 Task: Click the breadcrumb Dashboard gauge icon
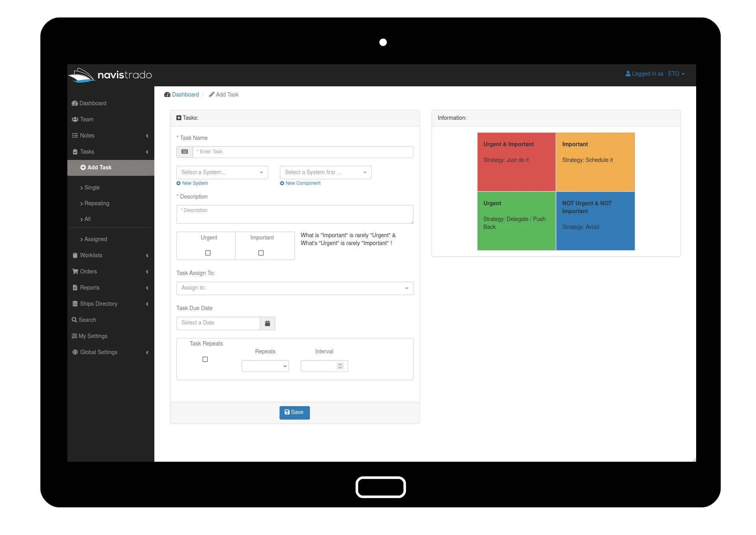167,95
